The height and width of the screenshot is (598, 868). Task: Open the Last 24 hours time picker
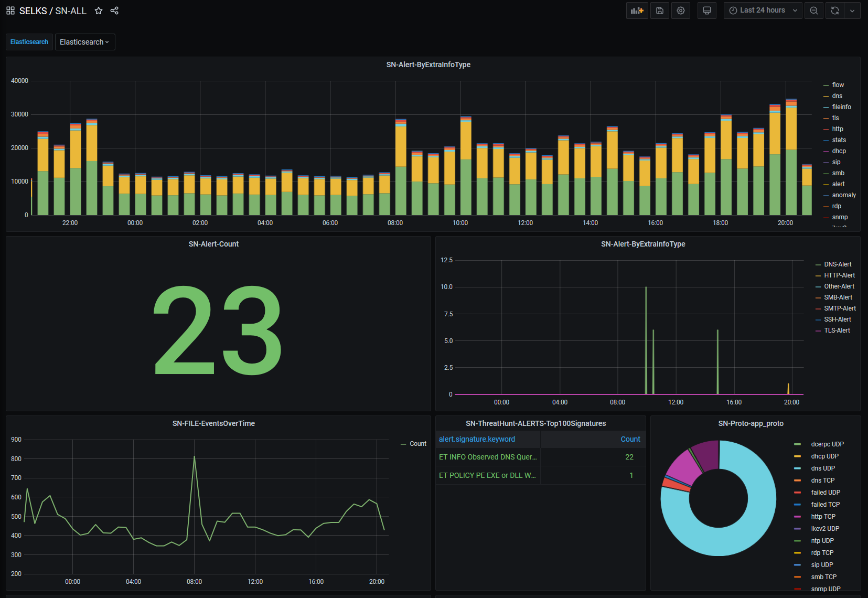[763, 10]
